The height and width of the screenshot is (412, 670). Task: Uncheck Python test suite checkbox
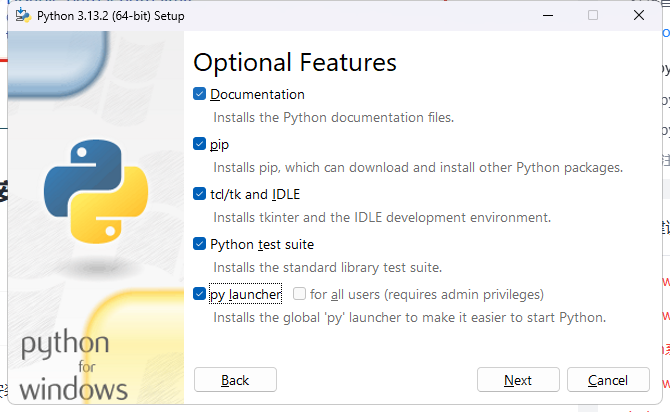pyautogui.click(x=200, y=244)
